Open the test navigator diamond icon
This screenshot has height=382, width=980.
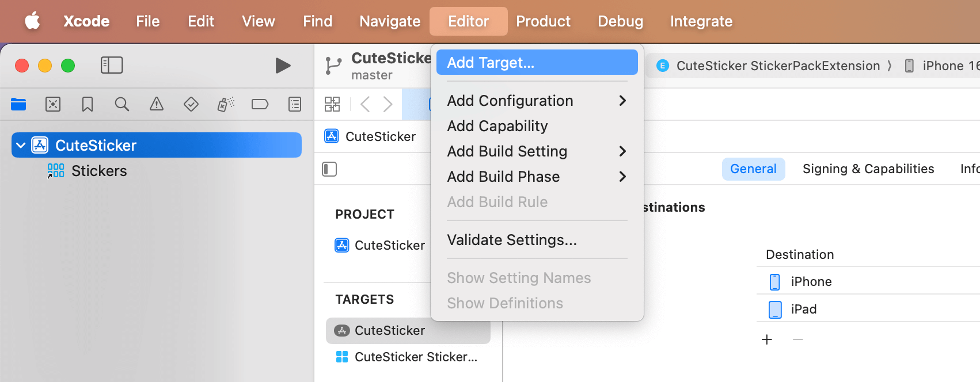tap(191, 104)
